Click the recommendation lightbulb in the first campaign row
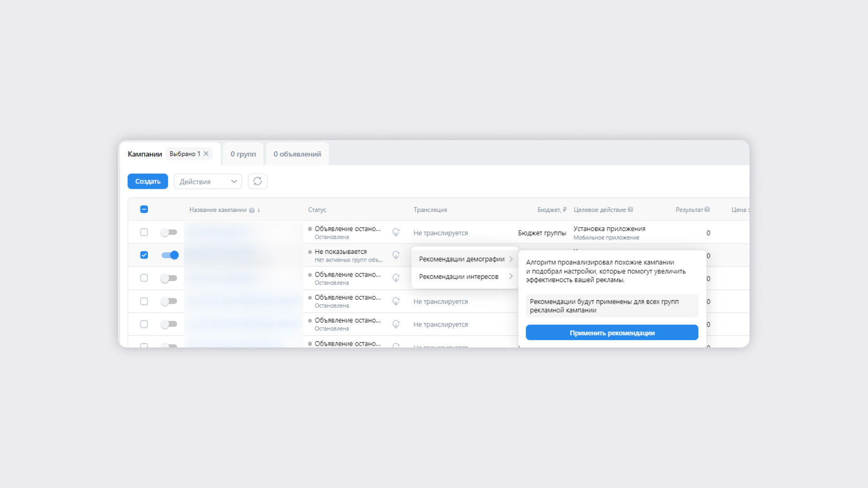The height and width of the screenshot is (488, 868). click(396, 232)
